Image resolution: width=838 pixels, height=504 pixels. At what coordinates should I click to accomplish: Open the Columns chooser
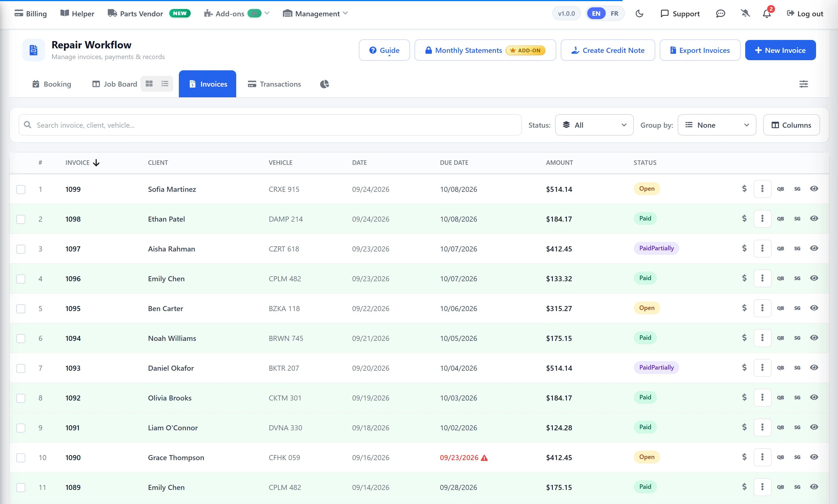click(791, 125)
